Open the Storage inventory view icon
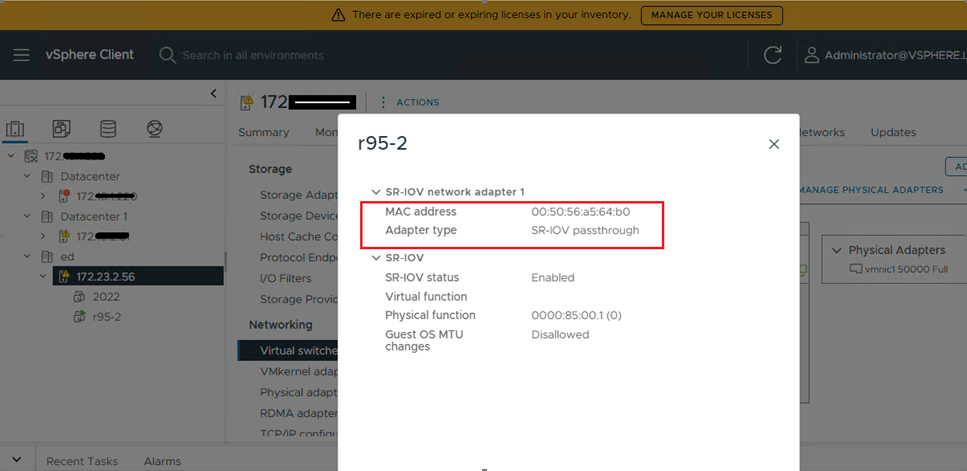 pos(107,129)
